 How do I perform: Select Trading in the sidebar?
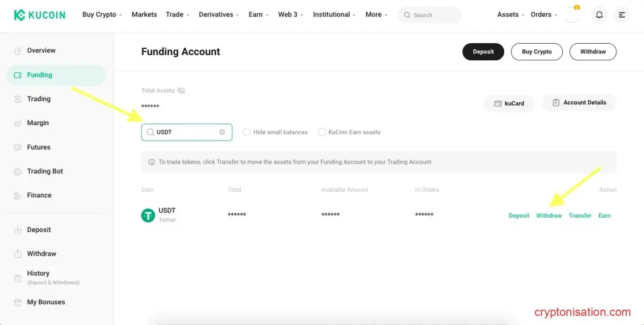(39, 99)
